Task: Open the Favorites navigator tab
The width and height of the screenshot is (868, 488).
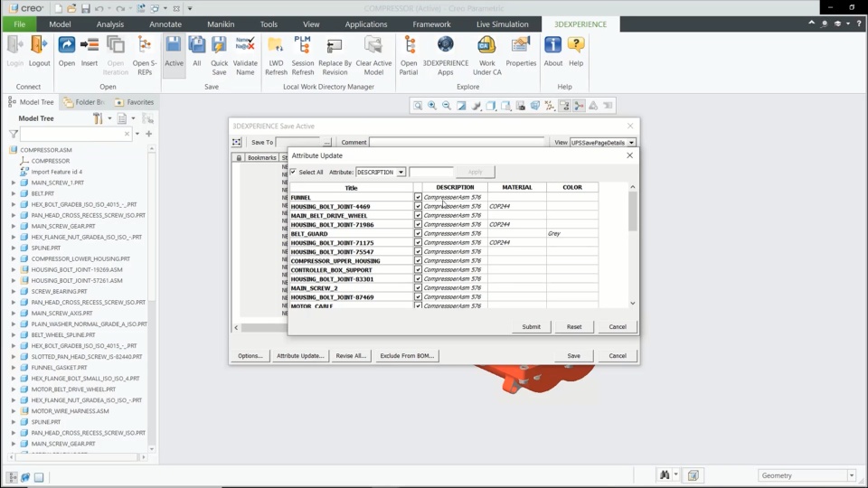Action: click(x=135, y=102)
